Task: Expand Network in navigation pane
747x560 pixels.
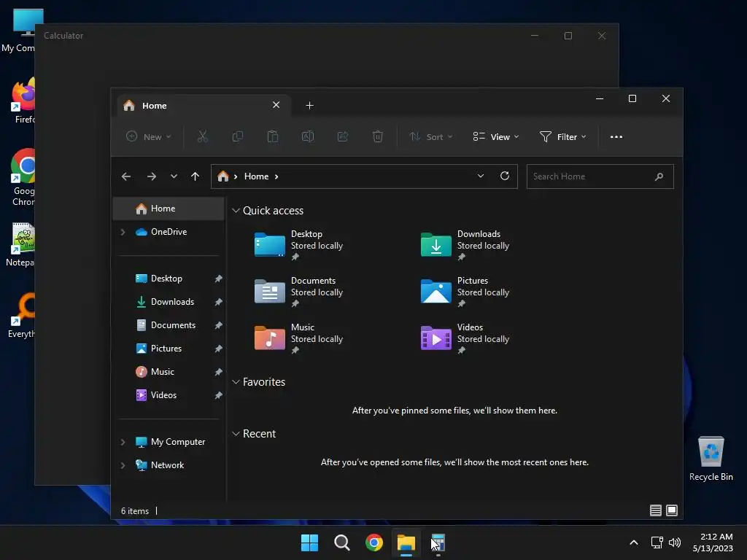Action: [123, 465]
